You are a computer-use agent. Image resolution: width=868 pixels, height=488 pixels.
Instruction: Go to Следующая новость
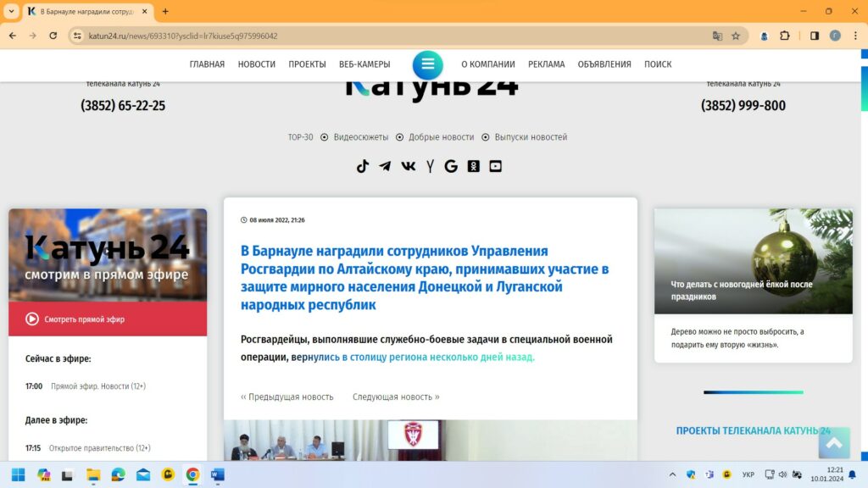[396, 396]
